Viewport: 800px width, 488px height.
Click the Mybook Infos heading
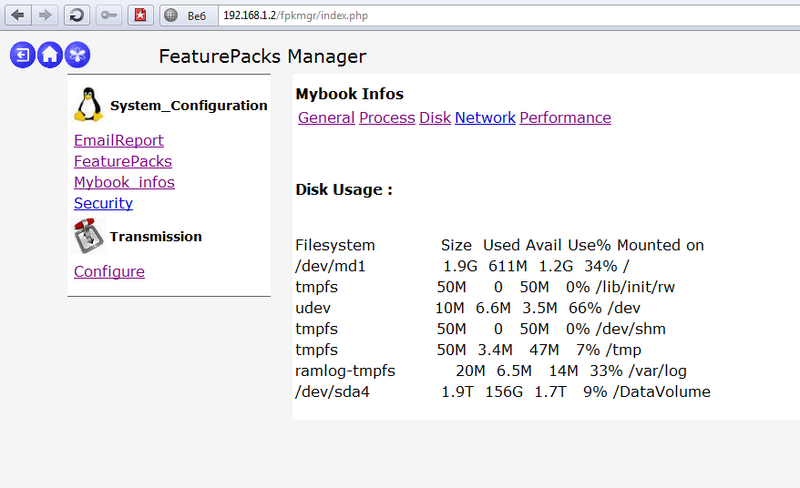coord(349,94)
